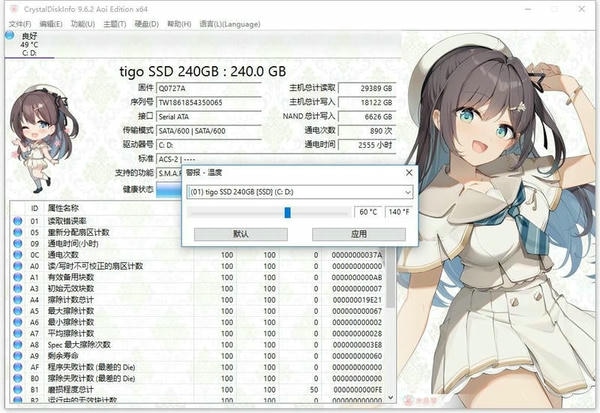Click the status icon for attribute B1
Screen dimensions: 600x413
(x=18, y=389)
